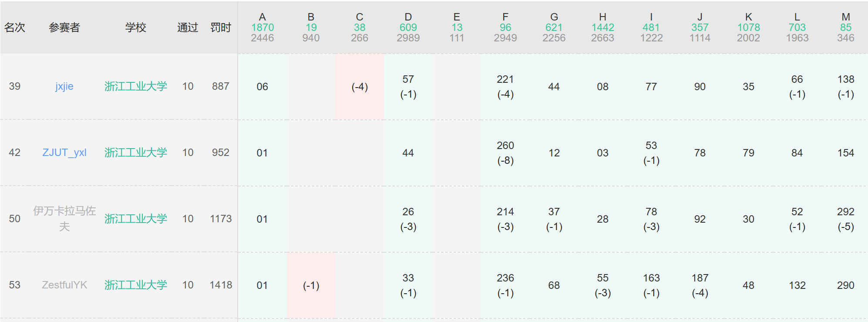
Task: Select problem M column header
Action: (x=845, y=17)
